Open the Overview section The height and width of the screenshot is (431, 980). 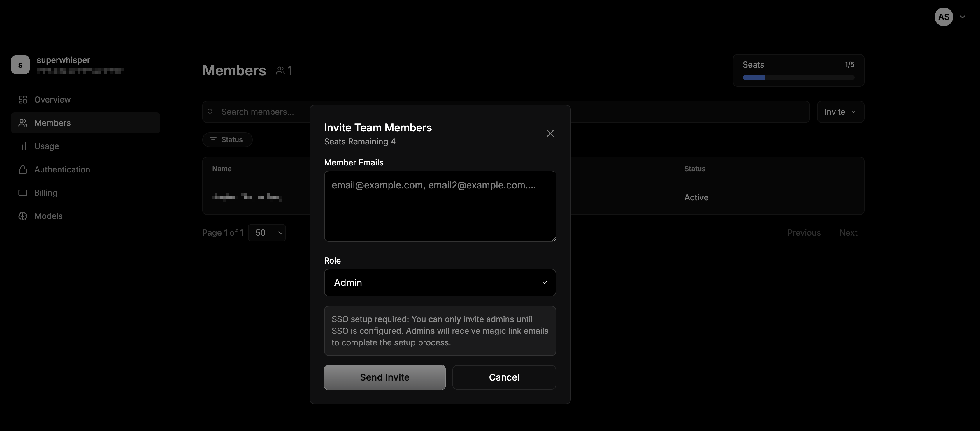click(52, 99)
